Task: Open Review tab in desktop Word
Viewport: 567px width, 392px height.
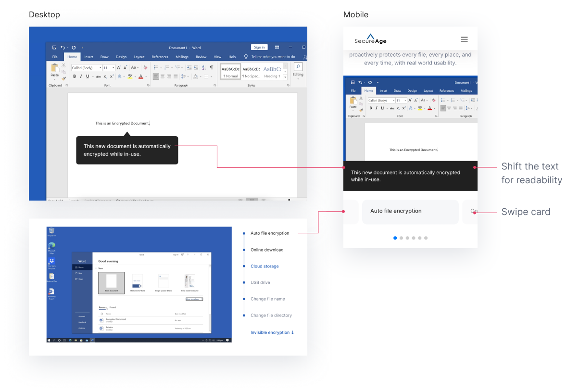Action: tap(201, 57)
